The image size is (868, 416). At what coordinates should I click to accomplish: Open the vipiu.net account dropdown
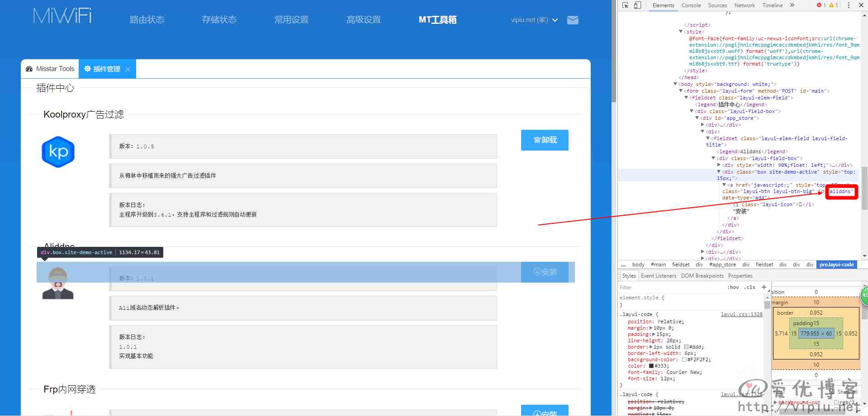pos(534,20)
